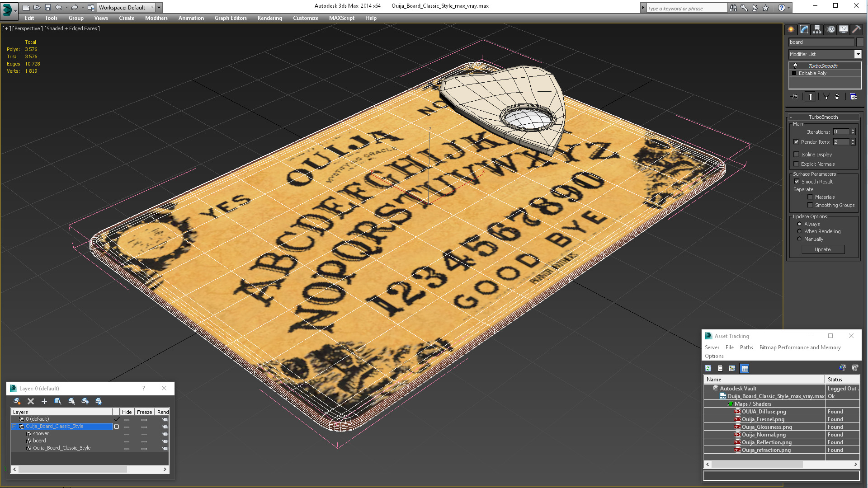The width and height of the screenshot is (868, 488).
Task: Click the Undo arrow in title bar
Action: [59, 7]
